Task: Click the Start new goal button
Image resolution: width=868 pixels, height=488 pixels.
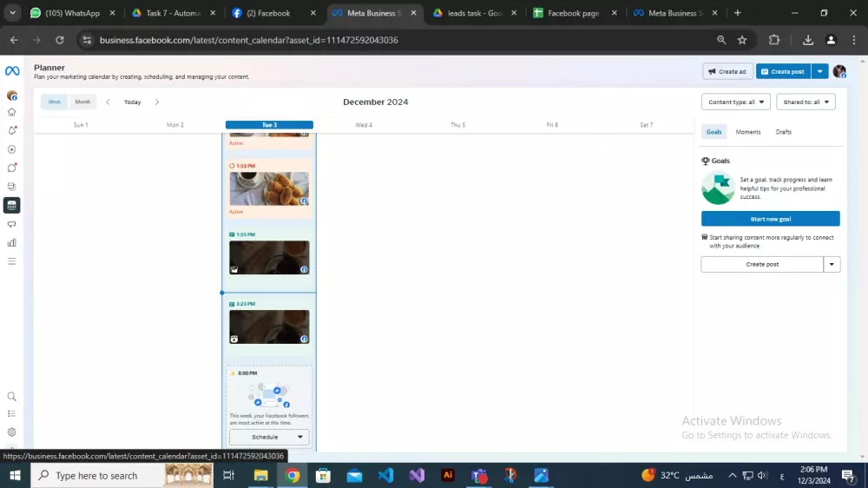Action: (x=770, y=219)
